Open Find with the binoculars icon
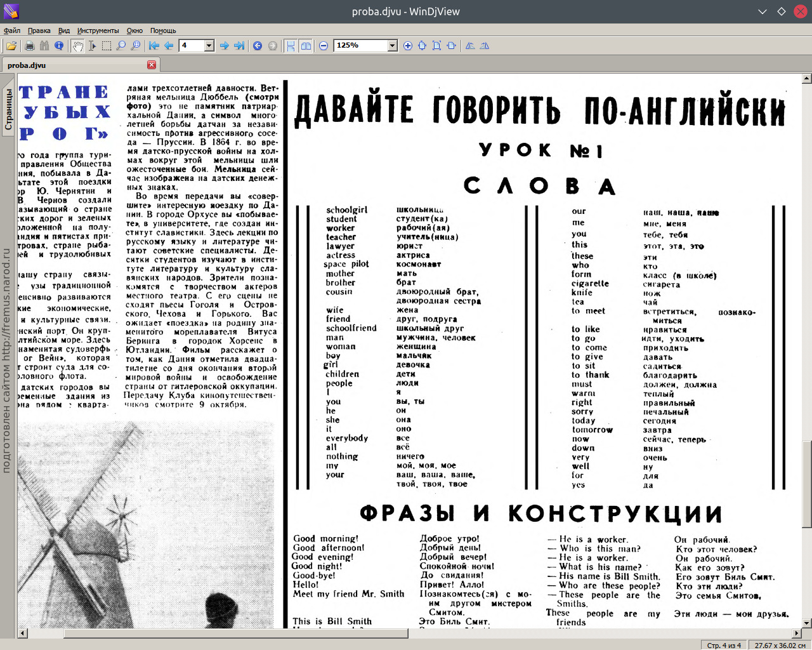812x650 pixels. (x=44, y=46)
